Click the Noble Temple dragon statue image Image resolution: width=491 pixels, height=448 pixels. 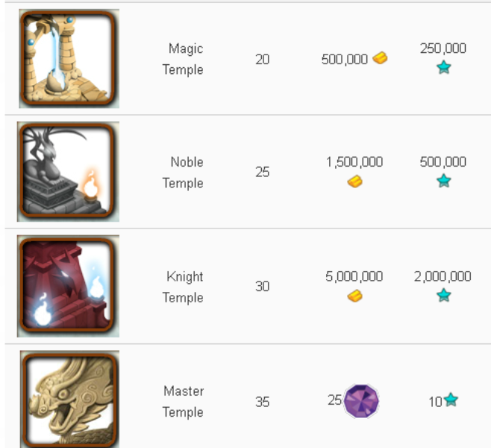coord(69,172)
